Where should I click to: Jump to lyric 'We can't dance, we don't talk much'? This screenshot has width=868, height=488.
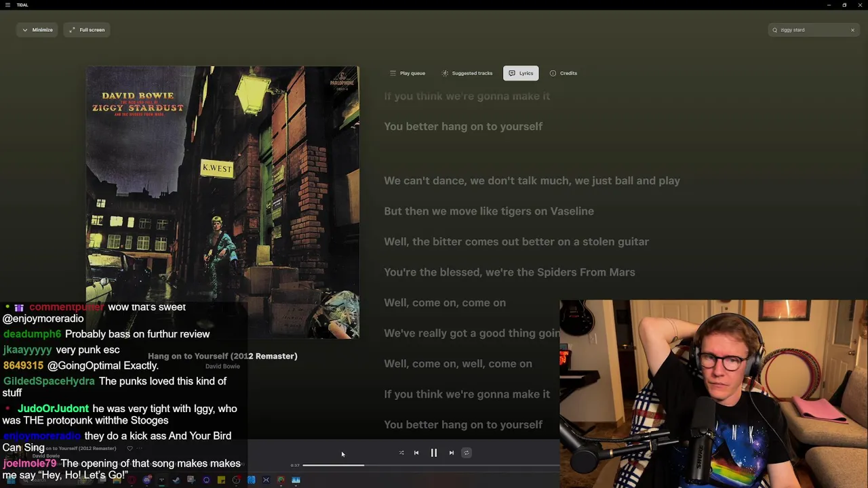532,180
